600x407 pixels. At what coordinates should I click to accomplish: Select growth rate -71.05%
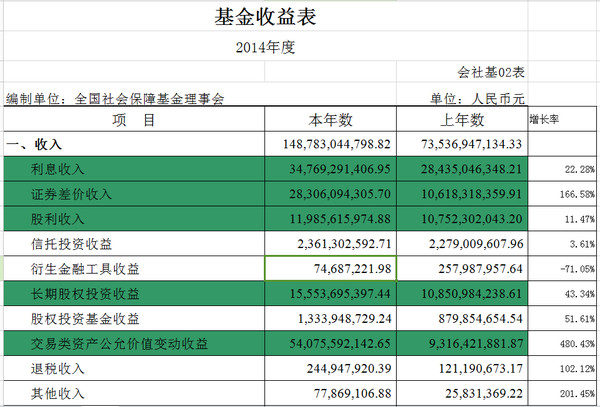pos(562,269)
